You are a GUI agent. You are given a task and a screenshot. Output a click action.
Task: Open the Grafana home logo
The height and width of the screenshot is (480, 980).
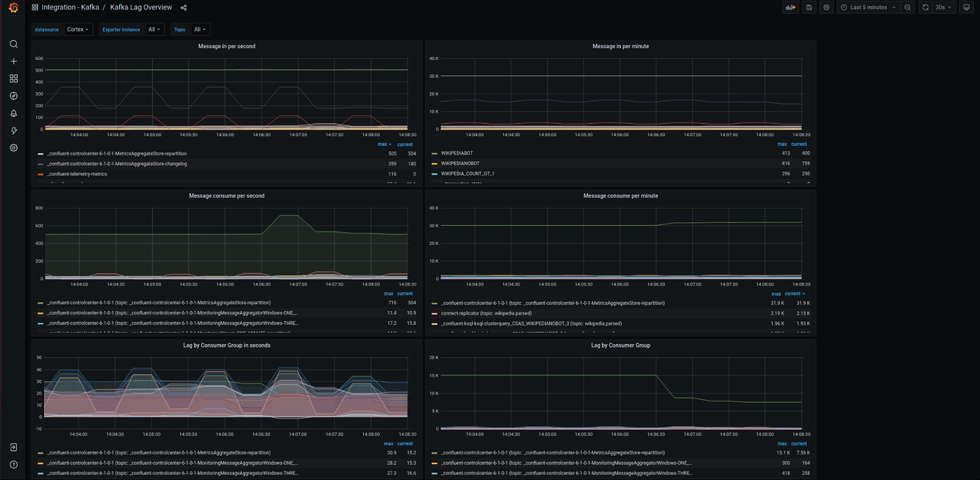tap(13, 8)
